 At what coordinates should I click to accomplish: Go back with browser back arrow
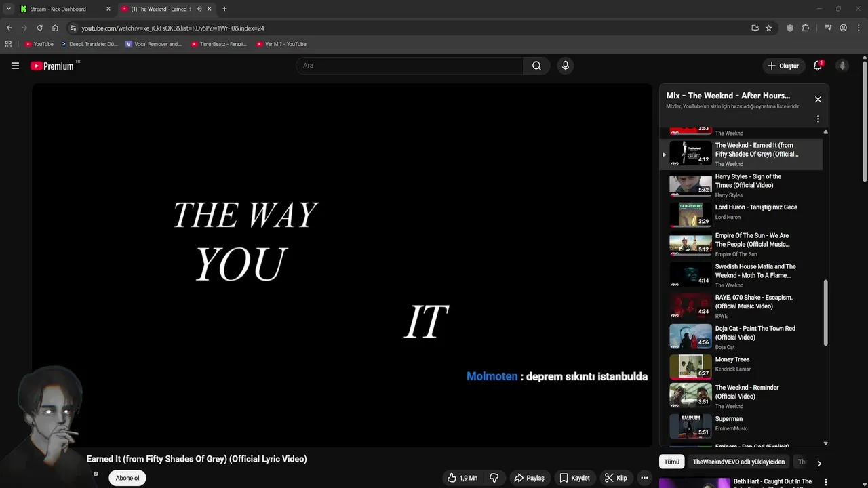[x=9, y=28]
